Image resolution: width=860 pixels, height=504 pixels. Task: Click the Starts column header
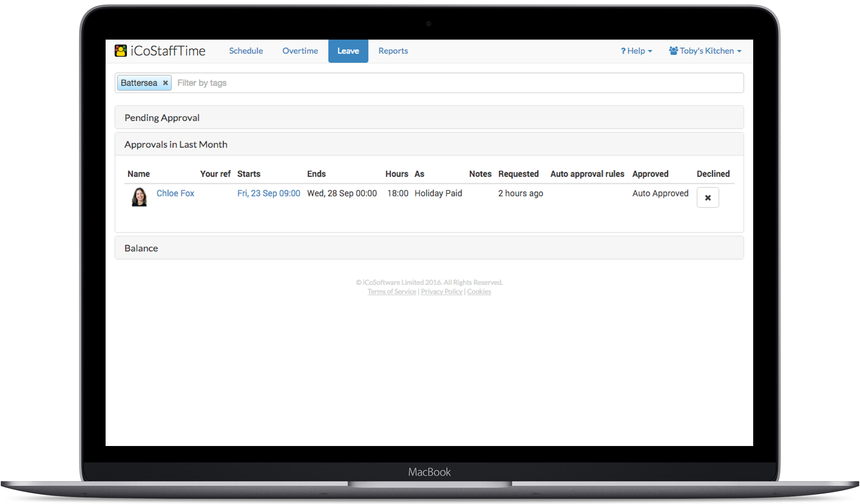tap(249, 174)
